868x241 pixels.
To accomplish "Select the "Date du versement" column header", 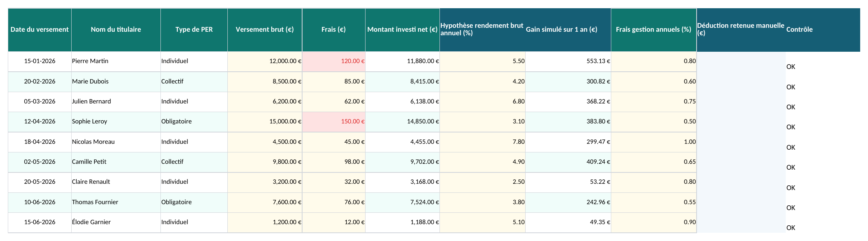I will (40, 30).
